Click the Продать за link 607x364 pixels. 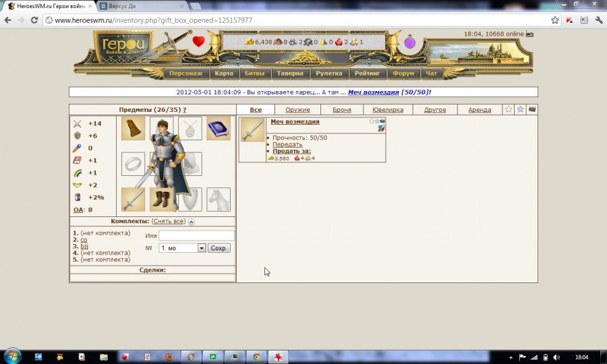291,151
